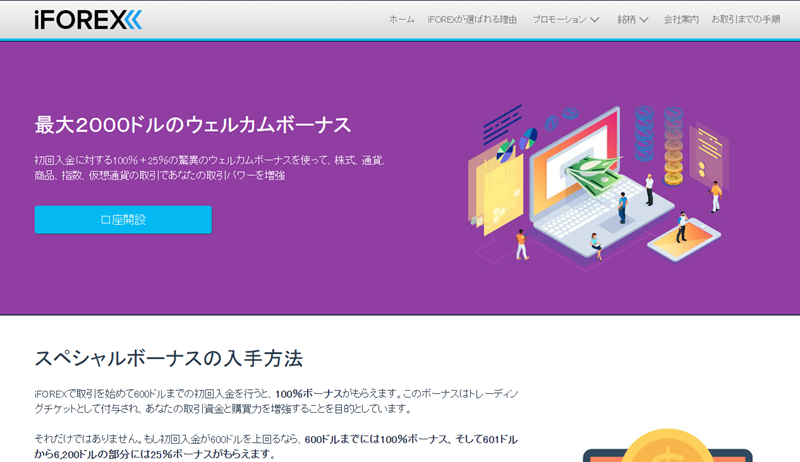Image resolution: width=800 pixels, height=462 pixels.
Task: Go to 会社案内 page
Action: pyautogui.click(x=681, y=19)
